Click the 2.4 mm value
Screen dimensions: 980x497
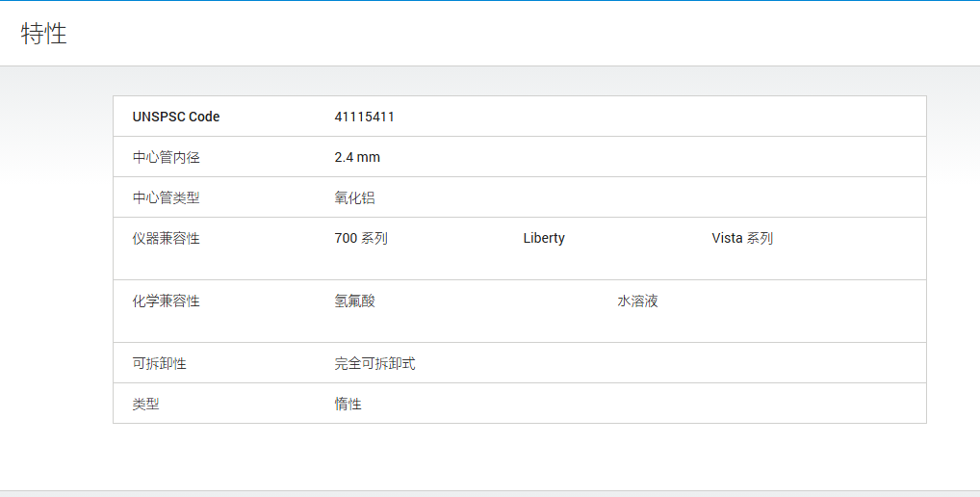pos(357,158)
